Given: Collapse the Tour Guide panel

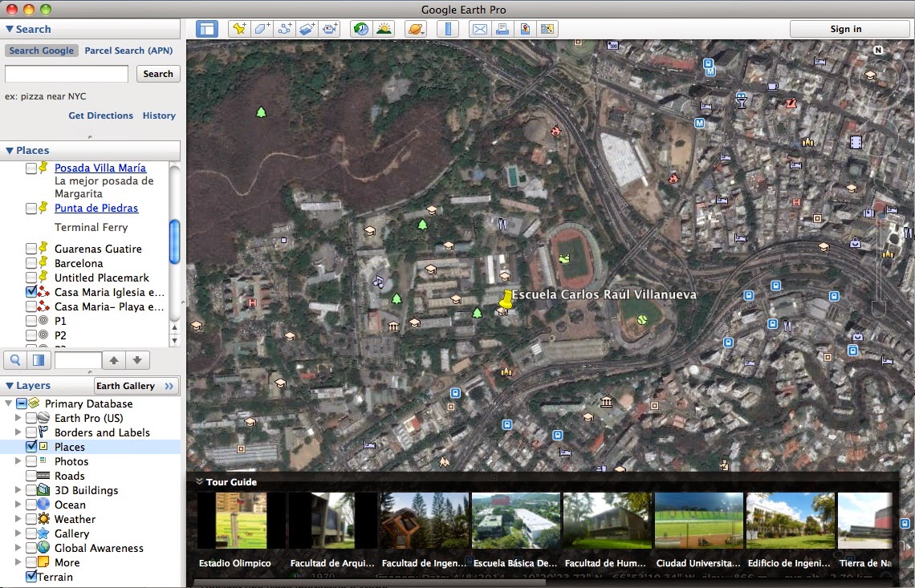Looking at the screenshot, I should (x=198, y=481).
